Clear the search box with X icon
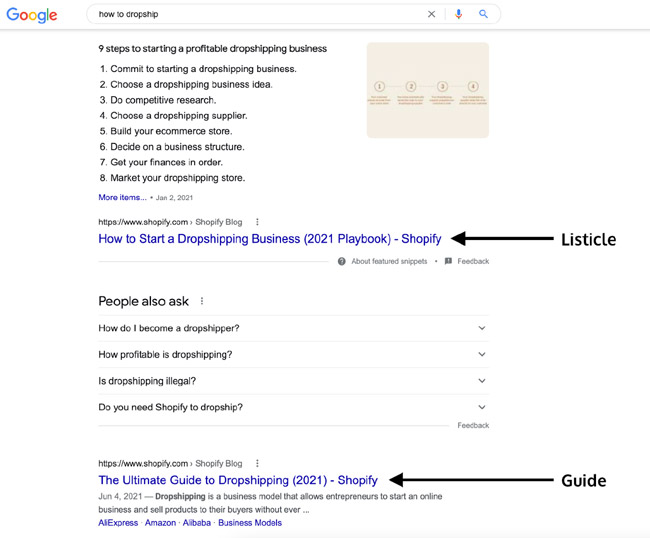Screen dimensions: 650x538 [432, 14]
